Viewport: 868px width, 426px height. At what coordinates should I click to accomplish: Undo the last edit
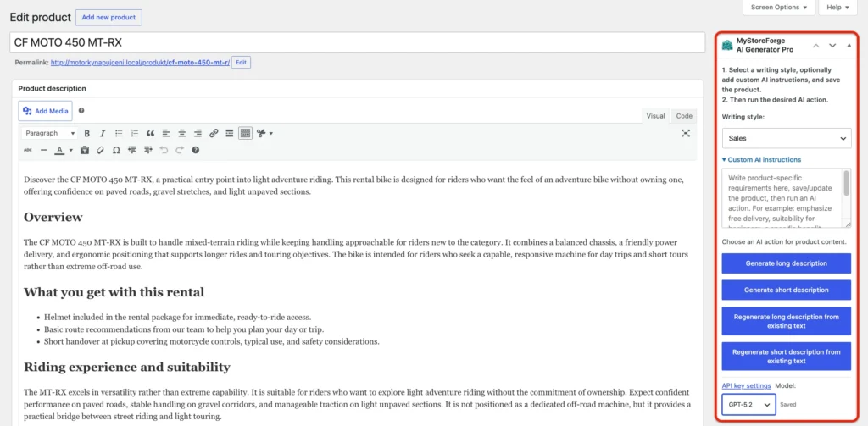click(164, 150)
